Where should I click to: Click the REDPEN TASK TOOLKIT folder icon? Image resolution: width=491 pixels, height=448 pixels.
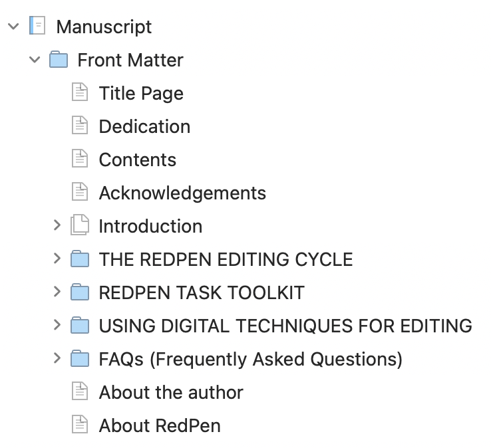pyautogui.click(x=80, y=292)
